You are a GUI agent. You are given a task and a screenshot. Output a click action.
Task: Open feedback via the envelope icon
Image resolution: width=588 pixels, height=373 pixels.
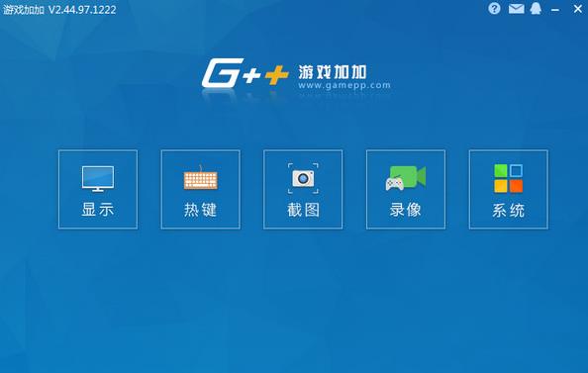517,9
